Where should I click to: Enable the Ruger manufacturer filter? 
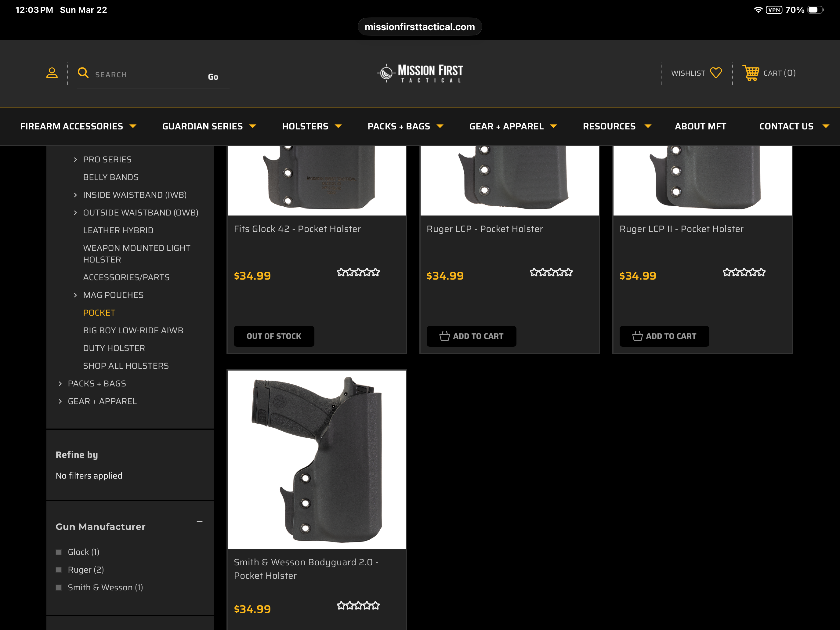point(59,570)
